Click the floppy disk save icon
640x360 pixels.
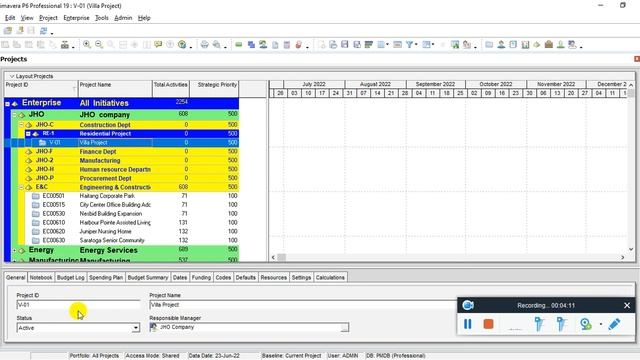tap(345, 44)
